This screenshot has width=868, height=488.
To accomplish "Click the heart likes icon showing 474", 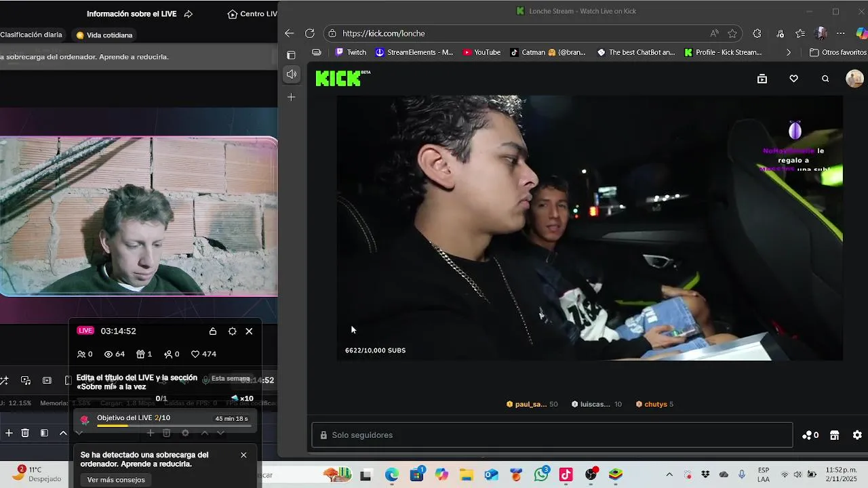I will point(195,354).
